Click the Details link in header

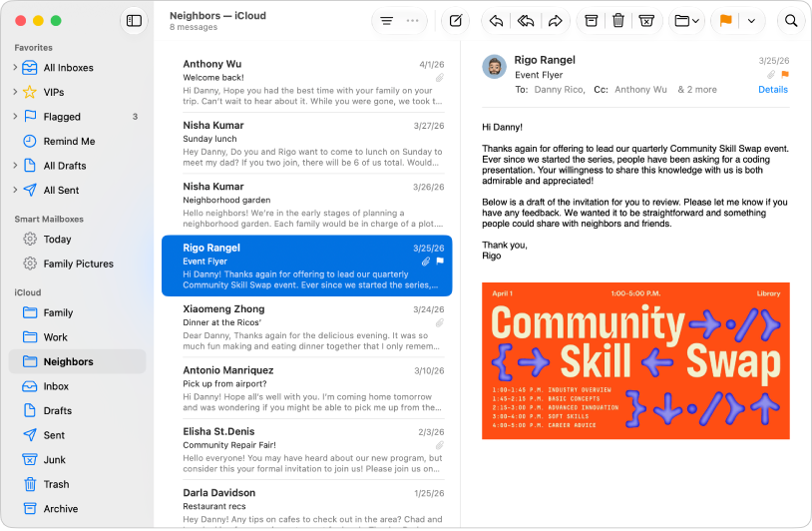773,89
